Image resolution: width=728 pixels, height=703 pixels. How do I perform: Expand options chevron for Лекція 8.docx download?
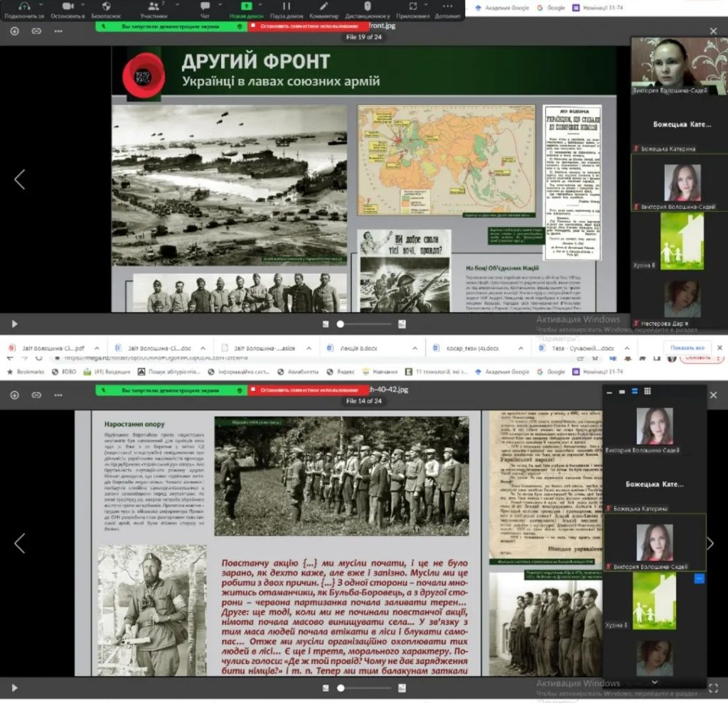tap(417, 348)
